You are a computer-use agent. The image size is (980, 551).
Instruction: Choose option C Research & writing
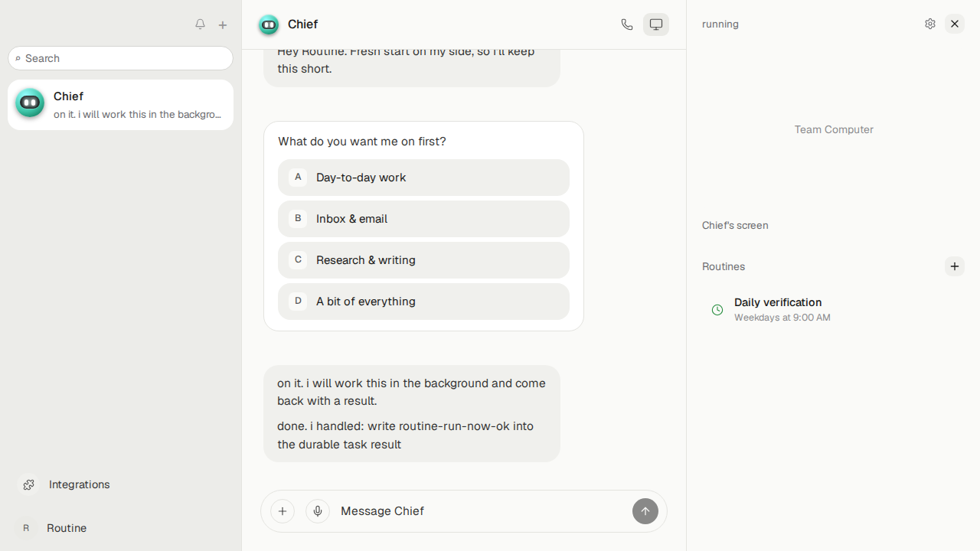(423, 260)
